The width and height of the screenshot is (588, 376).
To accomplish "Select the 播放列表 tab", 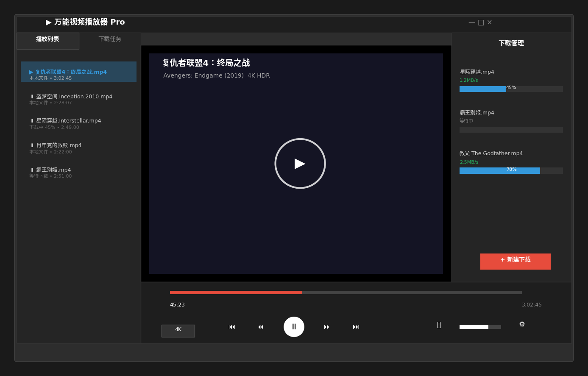I will (x=47, y=39).
